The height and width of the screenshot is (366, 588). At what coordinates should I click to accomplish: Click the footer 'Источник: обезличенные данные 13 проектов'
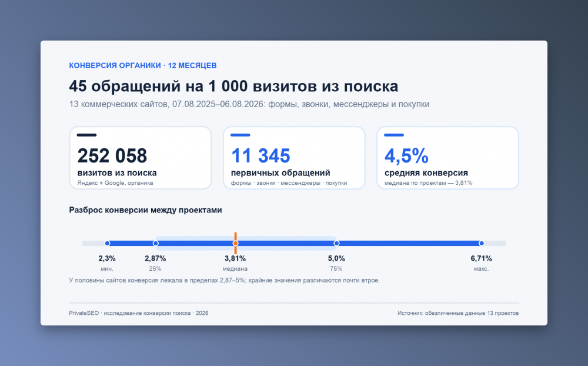pos(458,313)
